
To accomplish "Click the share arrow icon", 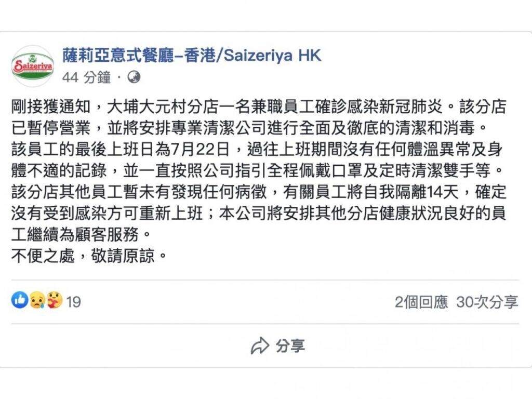I will 260,345.
